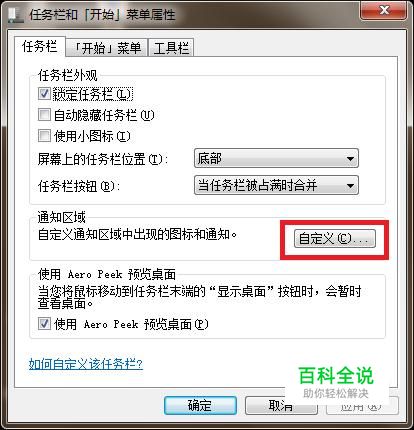Confirm with the 确定 button
This screenshot has height=430, width=414.
click(200, 405)
